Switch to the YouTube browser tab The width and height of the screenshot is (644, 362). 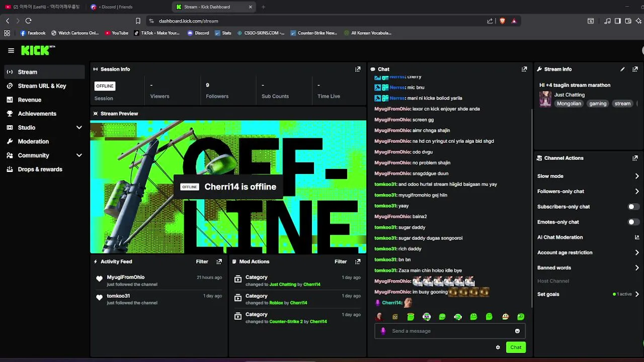point(43,7)
